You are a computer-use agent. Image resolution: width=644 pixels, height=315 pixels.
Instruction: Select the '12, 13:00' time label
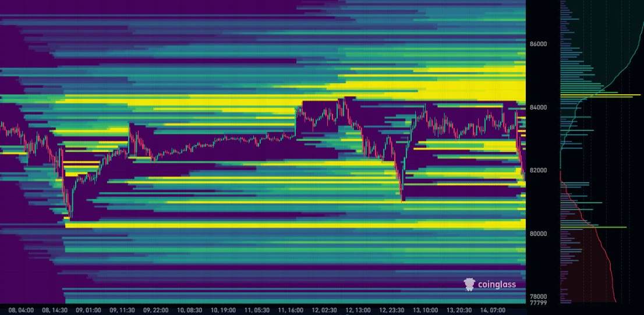coord(358,310)
